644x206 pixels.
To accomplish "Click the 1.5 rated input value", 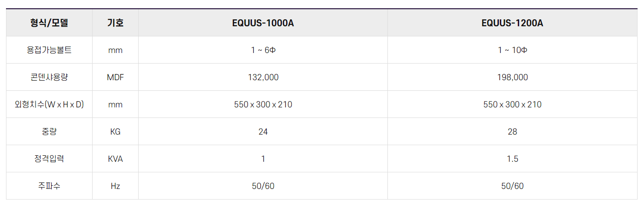I will pos(512,159).
